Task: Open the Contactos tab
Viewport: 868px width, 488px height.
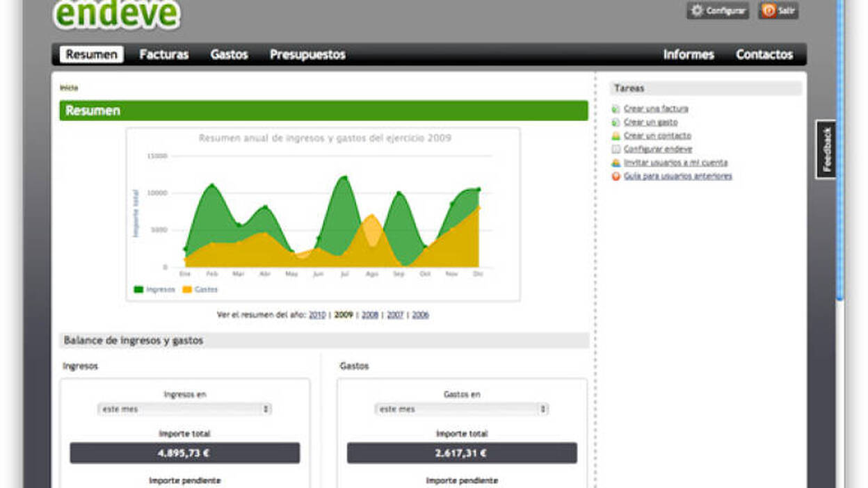Action: tap(764, 55)
